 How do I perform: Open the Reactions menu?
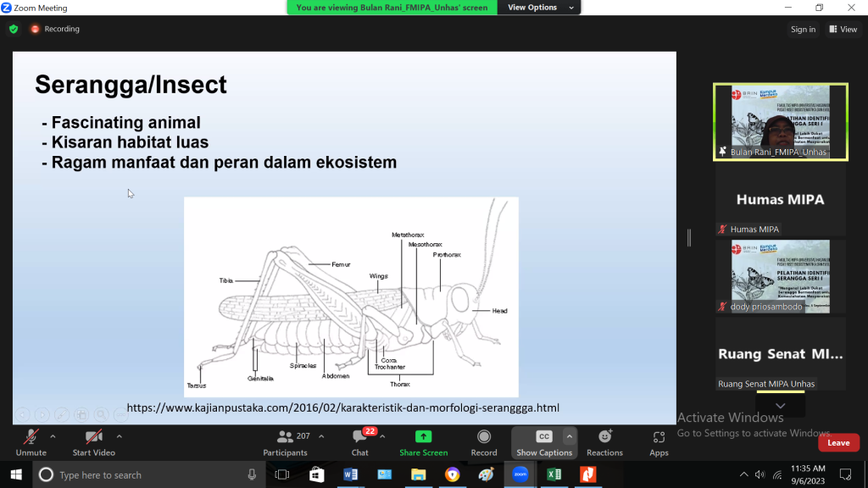tap(604, 442)
